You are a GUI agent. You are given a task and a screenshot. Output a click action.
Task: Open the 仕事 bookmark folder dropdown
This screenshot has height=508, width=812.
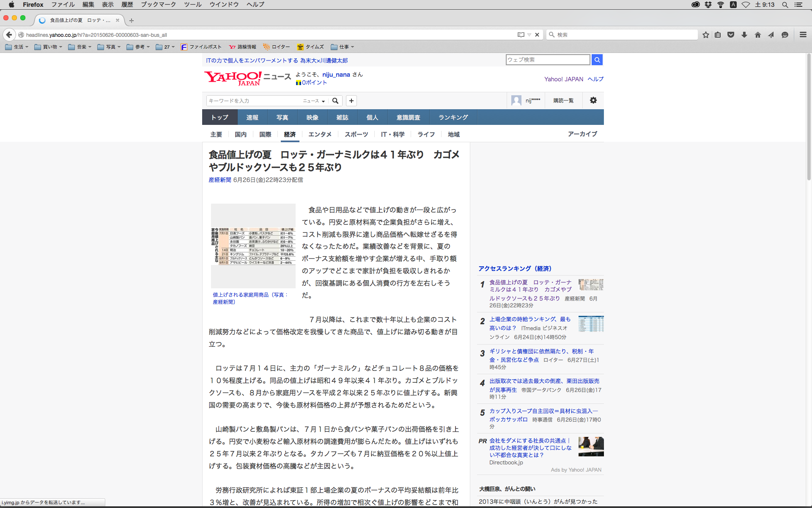[343, 47]
